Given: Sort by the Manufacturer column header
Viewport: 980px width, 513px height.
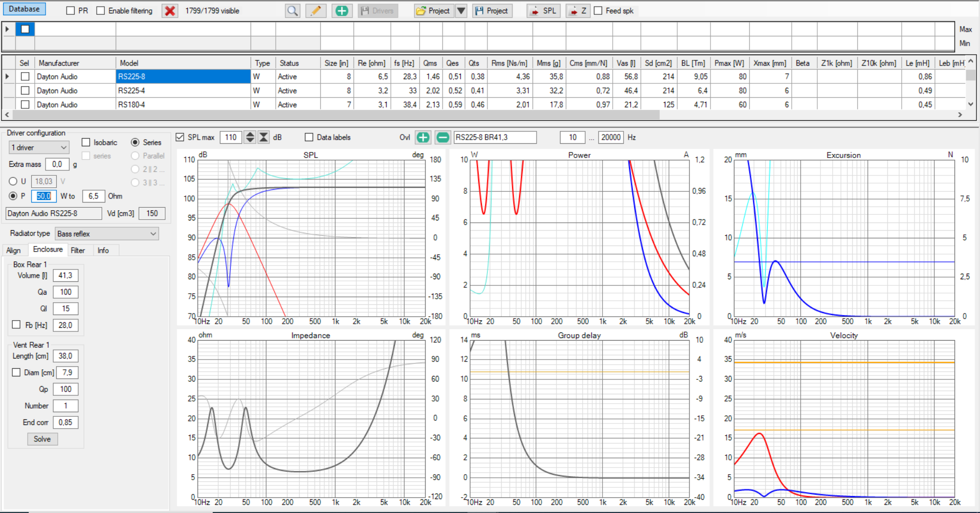Looking at the screenshot, I should (x=76, y=63).
